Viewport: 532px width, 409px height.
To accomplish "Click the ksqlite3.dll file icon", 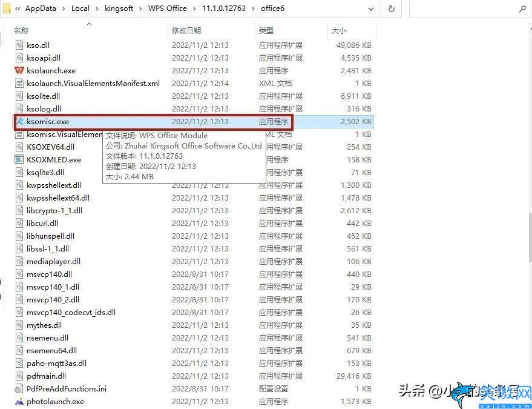I will click(19, 173).
